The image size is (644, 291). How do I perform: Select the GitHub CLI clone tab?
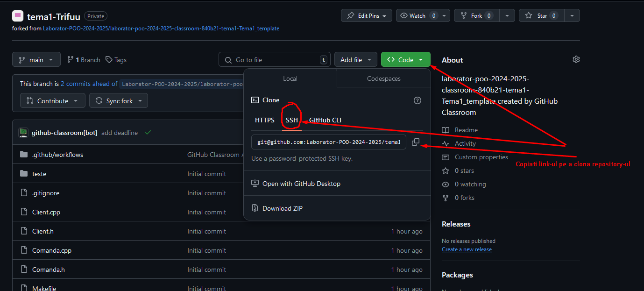point(325,120)
